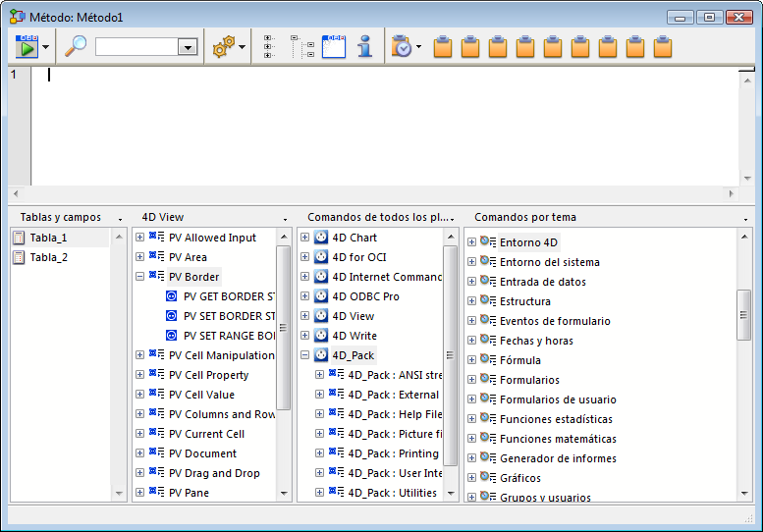The image size is (763, 532).
Task: Select Tabla_2 in the tables list
Action: (49, 257)
